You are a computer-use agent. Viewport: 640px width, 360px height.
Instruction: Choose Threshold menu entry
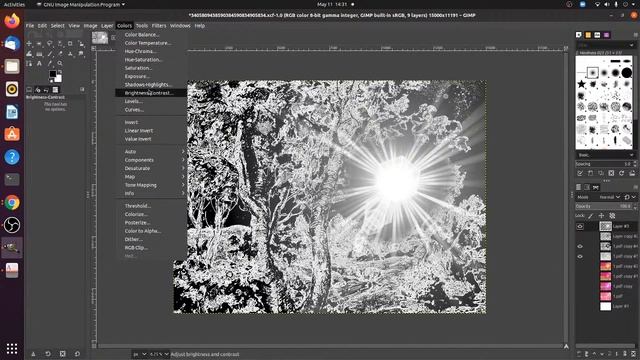coord(151,206)
